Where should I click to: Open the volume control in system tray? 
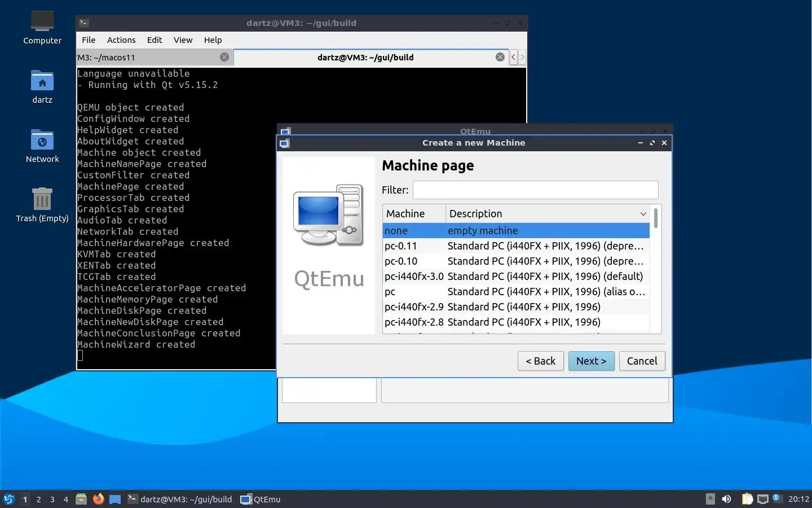tap(727, 499)
